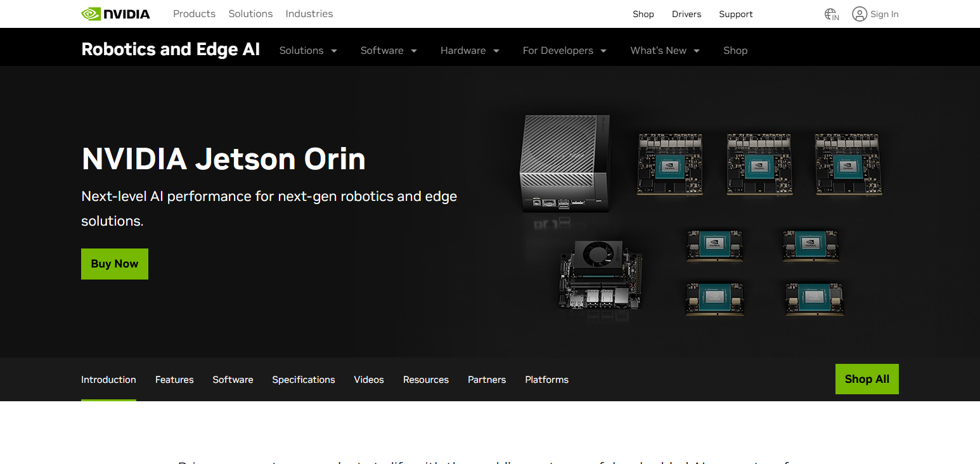
Task: Click the user account icon
Action: point(859,14)
